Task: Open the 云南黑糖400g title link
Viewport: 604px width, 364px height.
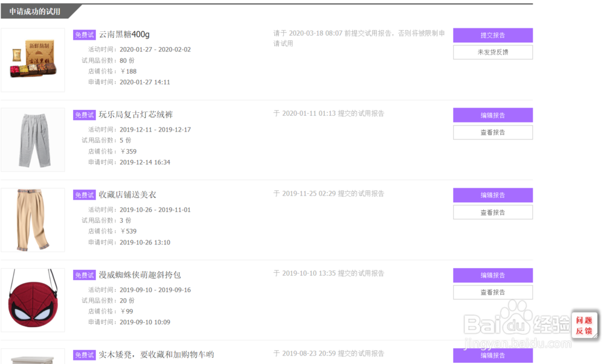Action: tap(124, 34)
